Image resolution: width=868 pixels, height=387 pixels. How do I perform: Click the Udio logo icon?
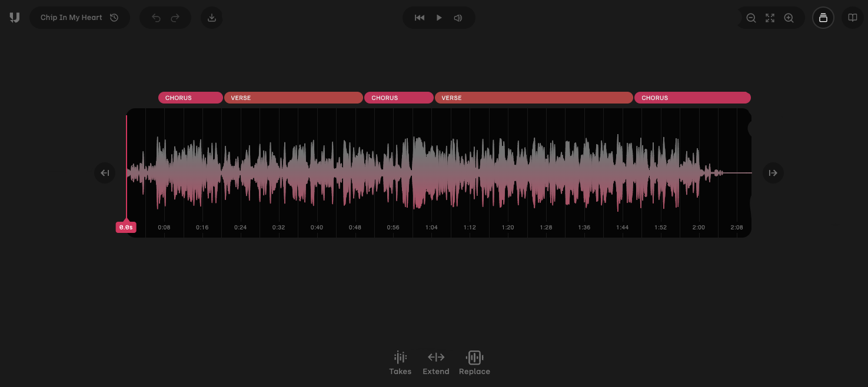click(15, 18)
